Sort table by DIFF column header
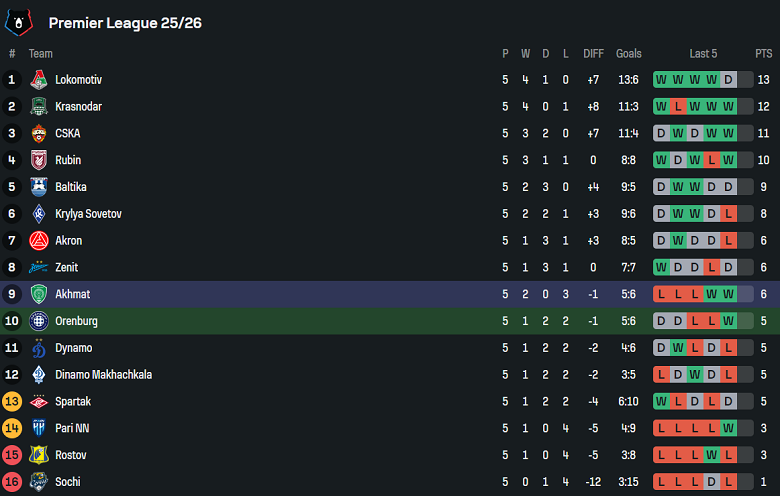This screenshot has height=496, width=780. pyautogui.click(x=594, y=54)
